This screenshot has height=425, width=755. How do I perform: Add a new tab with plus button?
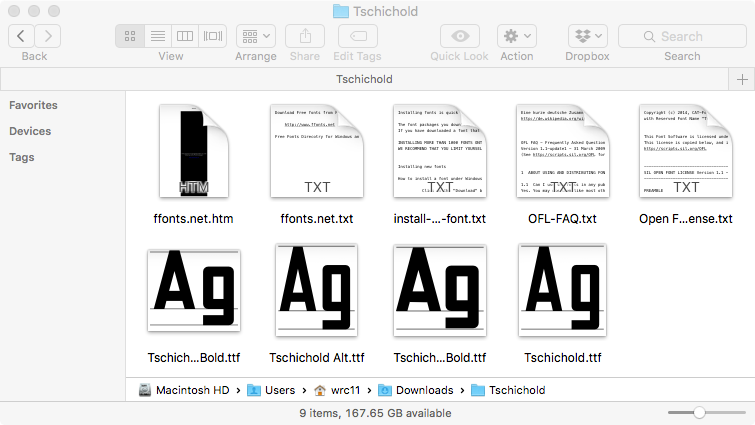pyautogui.click(x=742, y=79)
